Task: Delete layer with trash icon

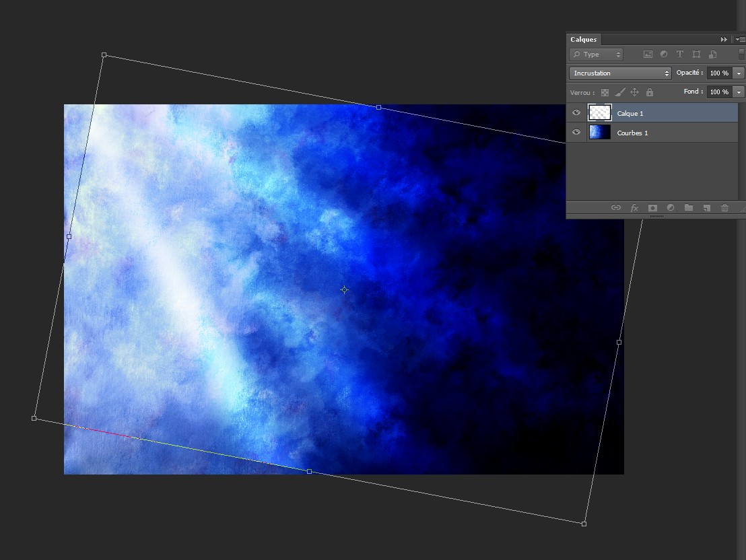Action: [724, 207]
